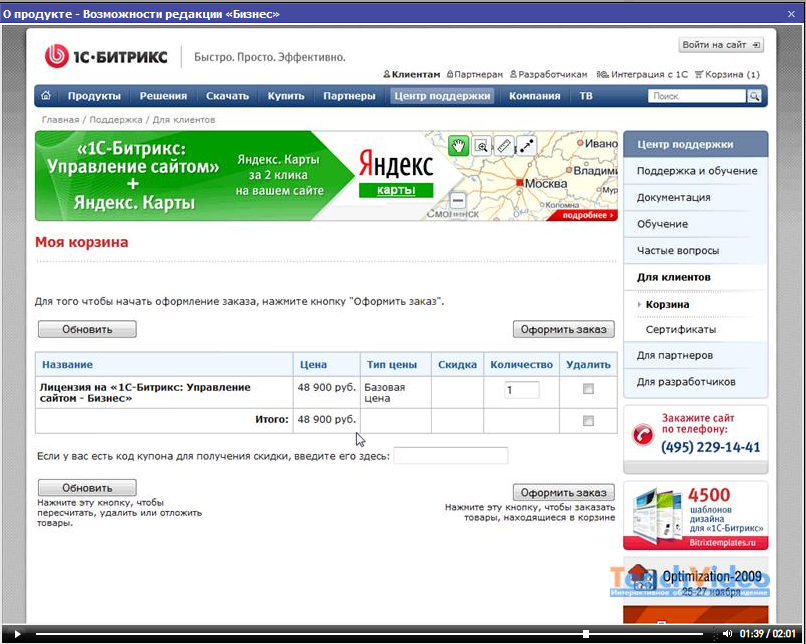Select the map route line tool
This screenshot has width=806, height=644.
(x=526, y=146)
